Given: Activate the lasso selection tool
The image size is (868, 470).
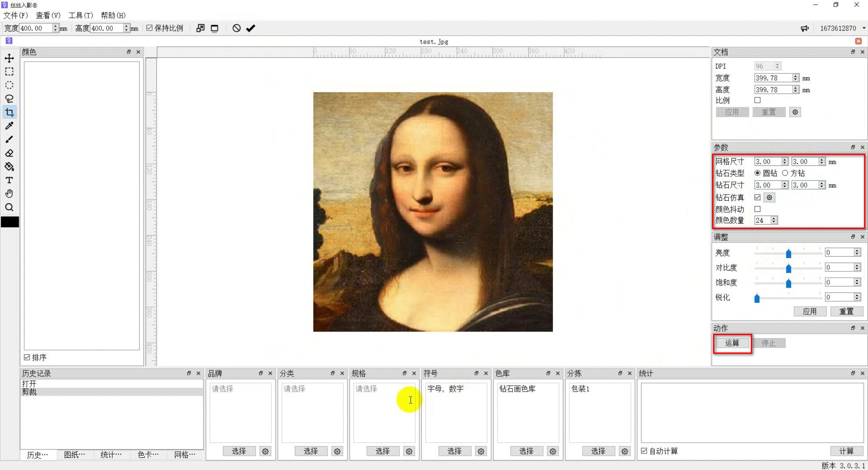Looking at the screenshot, I should [x=9, y=99].
